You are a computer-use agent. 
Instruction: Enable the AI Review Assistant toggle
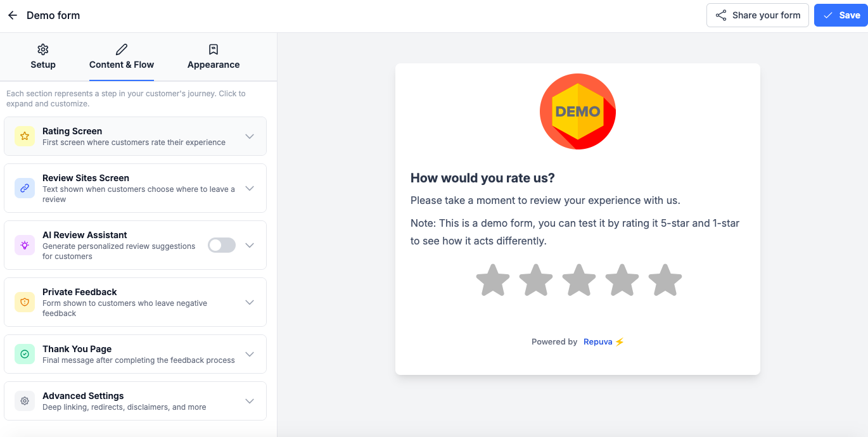pyautogui.click(x=222, y=245)
